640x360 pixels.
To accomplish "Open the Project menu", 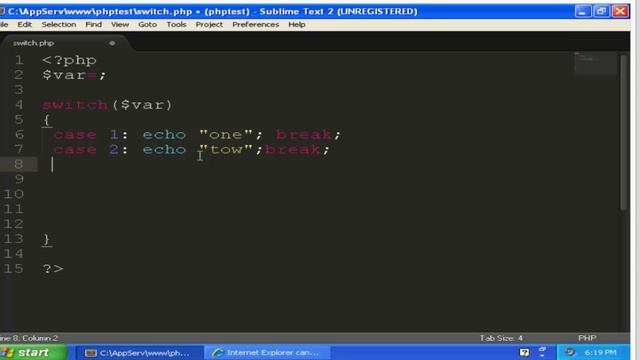I will tap(209, 24).
